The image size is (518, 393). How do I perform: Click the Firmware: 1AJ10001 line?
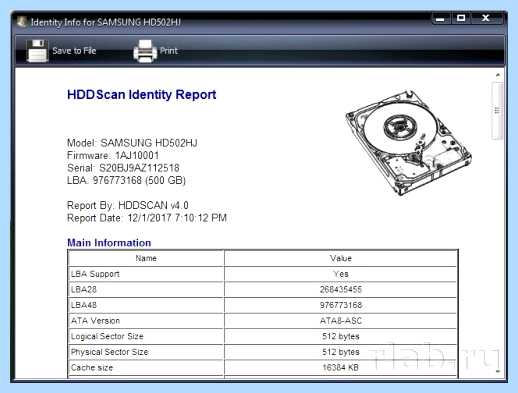click(x=113, y=155)
